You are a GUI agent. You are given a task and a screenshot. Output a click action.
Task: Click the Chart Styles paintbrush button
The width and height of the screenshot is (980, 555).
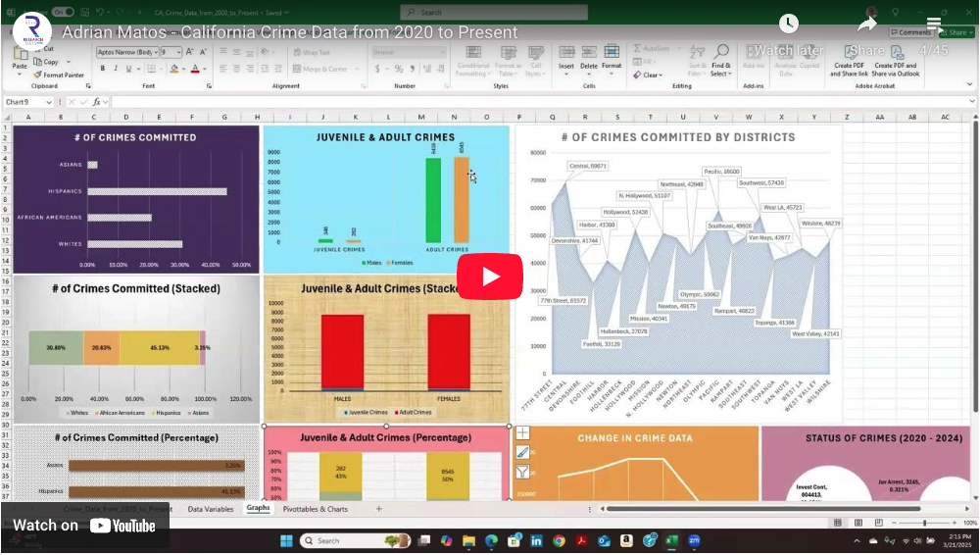pyautogui.click(x=523, y=452)
